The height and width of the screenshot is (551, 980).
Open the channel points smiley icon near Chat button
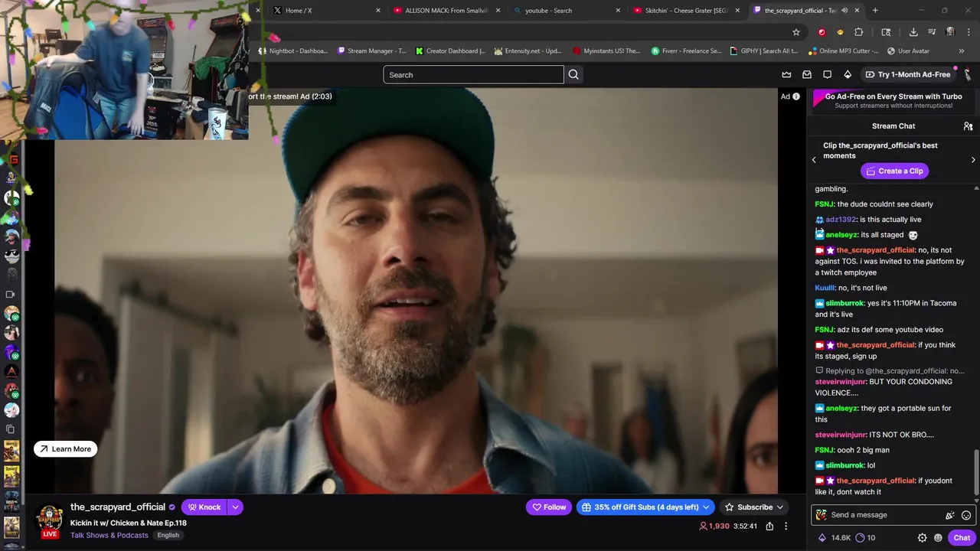(938, 538)
